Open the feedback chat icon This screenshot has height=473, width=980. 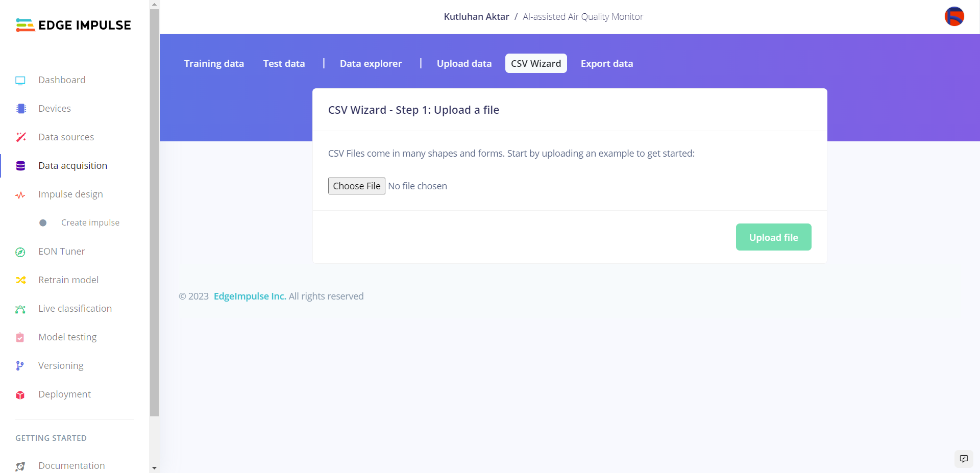coord(964,459)
